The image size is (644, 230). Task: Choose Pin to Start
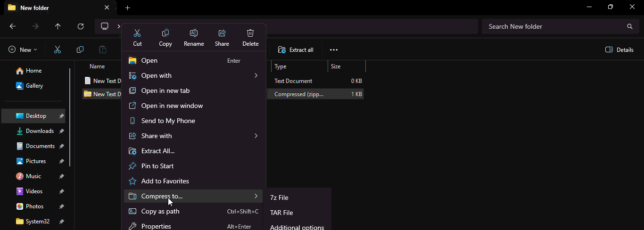[194, 166]
